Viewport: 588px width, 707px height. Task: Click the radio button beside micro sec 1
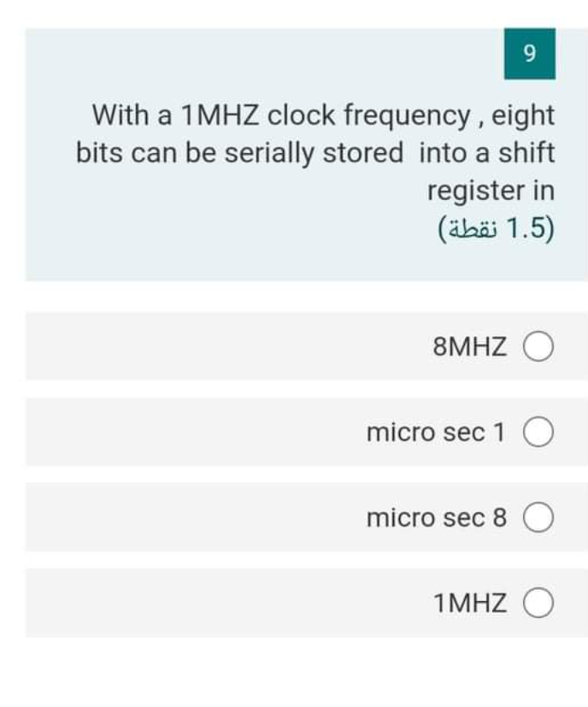point(538,433)
